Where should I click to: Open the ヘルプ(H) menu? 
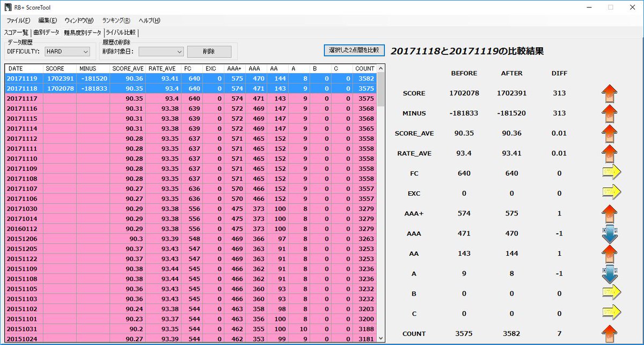point(149,20)
